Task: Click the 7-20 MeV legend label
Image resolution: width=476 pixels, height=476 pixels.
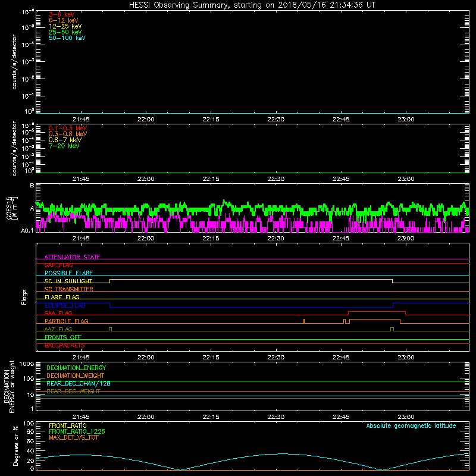Action: pyautogui.click(x=64, y=146)
